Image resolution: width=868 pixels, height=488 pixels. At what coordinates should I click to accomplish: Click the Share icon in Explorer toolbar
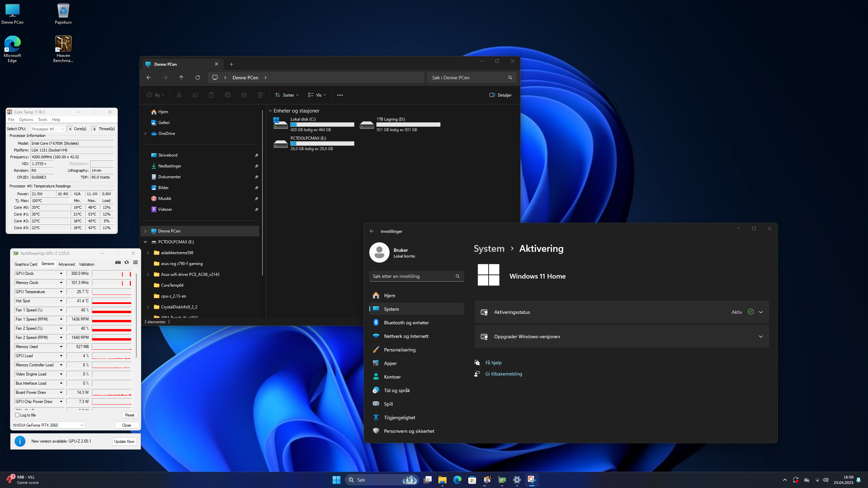click(244, 95)
